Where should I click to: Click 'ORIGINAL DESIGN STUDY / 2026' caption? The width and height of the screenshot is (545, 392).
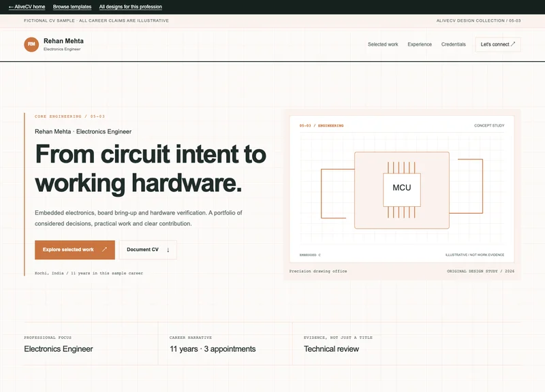tap(481, 271)
